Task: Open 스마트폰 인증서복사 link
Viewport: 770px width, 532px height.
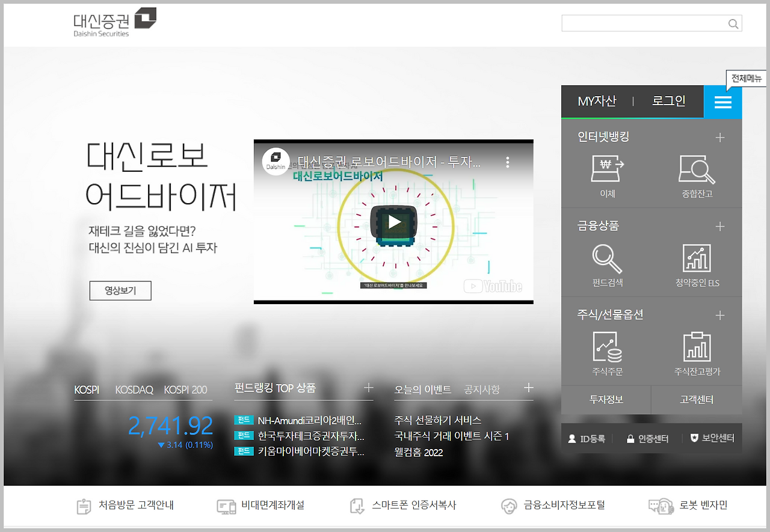Action: [x=414, y=506]
